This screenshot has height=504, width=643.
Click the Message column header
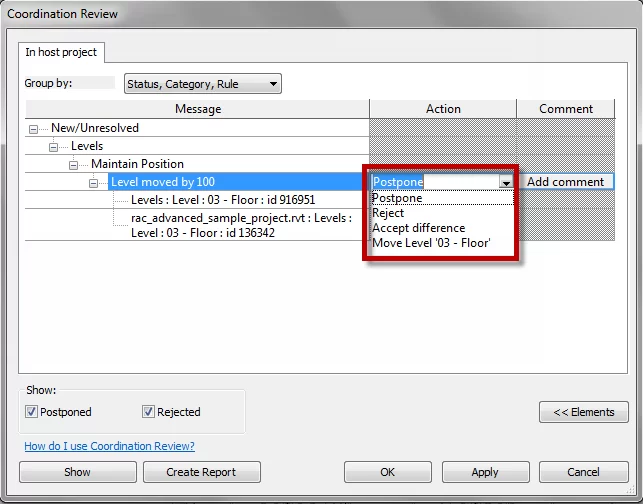click(x=198, y=109)
